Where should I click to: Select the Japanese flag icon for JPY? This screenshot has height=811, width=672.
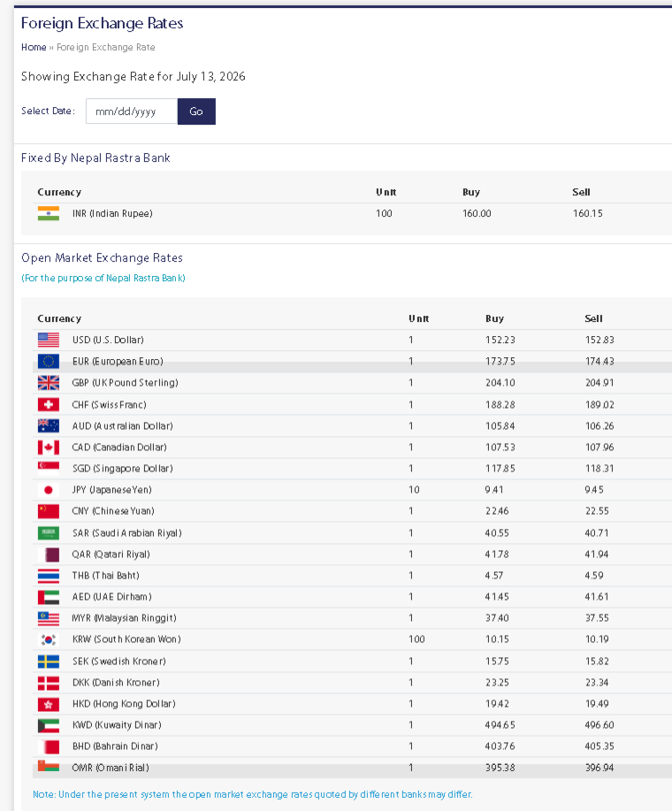[48, 489]
